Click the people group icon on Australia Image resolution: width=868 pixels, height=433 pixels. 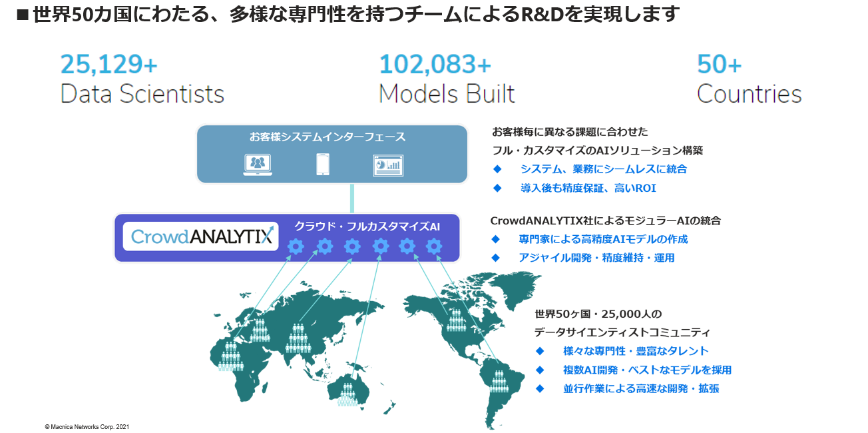[347, 394]
